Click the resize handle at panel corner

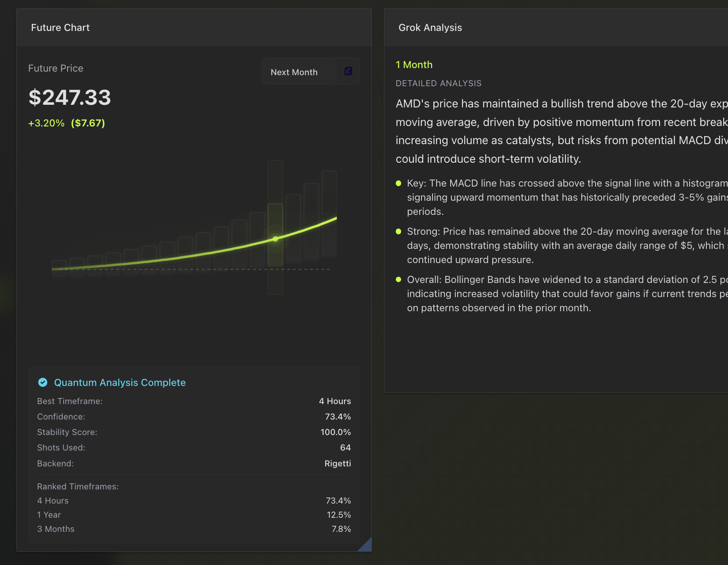[x=365, y=545]
